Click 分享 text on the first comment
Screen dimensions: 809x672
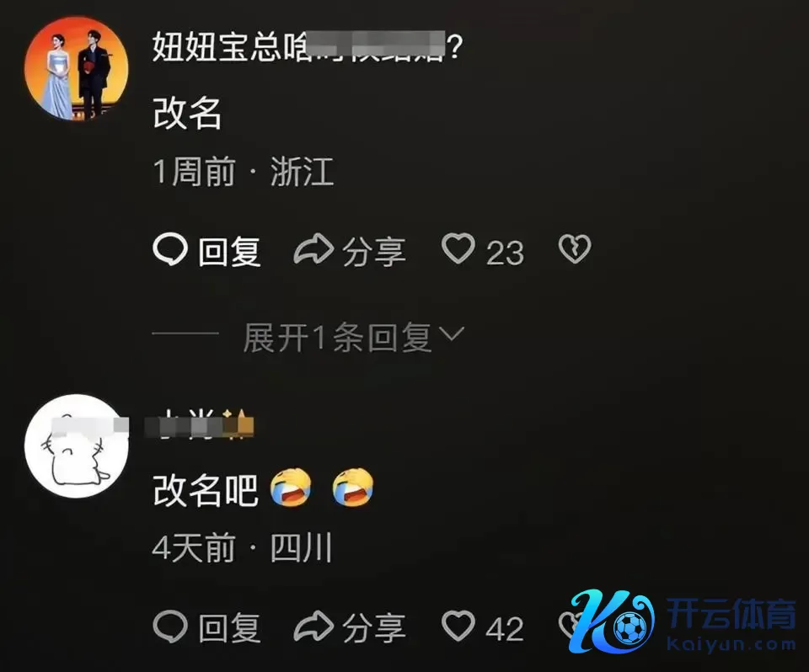tap(373, 252)
